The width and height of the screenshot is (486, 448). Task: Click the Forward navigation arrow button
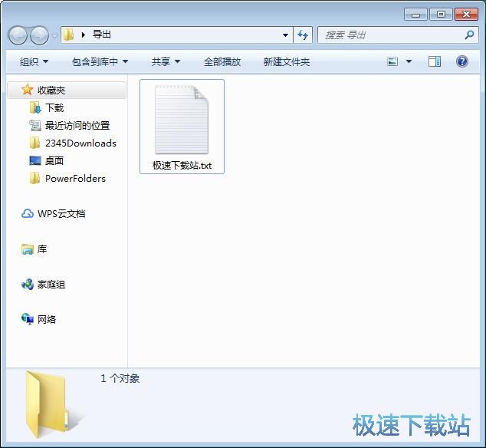click(39, 35)
